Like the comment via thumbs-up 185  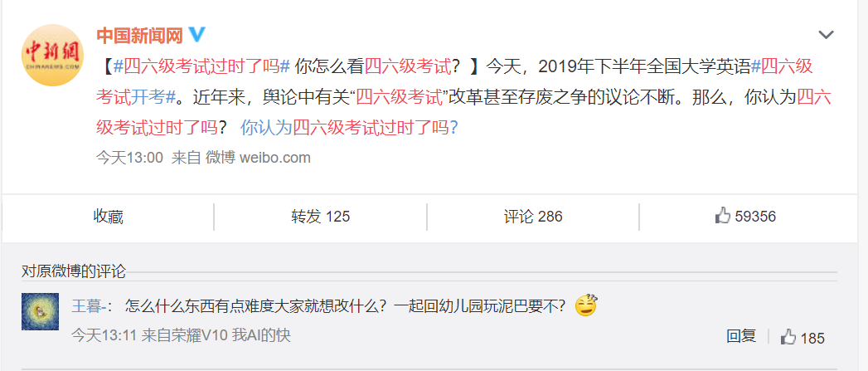click(x=803, y=337)
